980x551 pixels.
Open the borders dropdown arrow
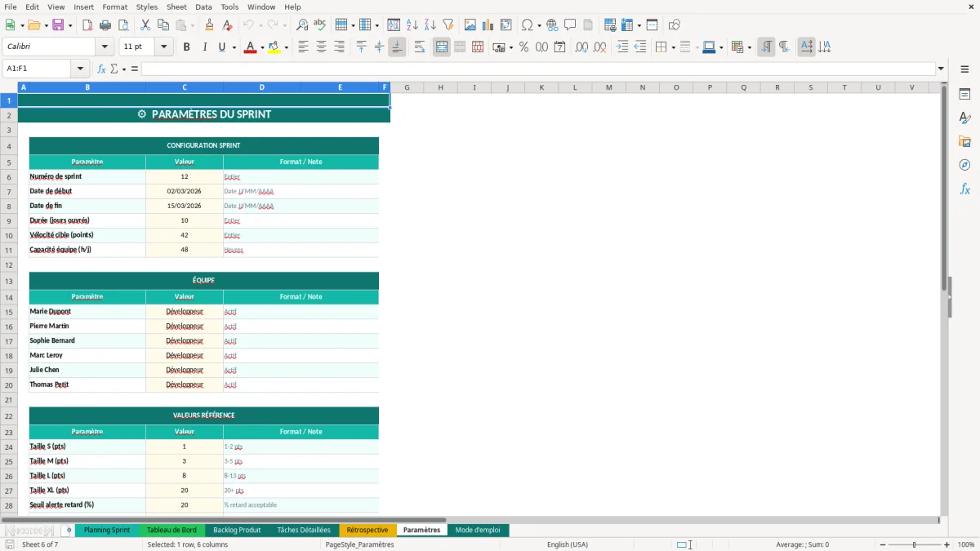pyautogui.click(x=673, y=47)
